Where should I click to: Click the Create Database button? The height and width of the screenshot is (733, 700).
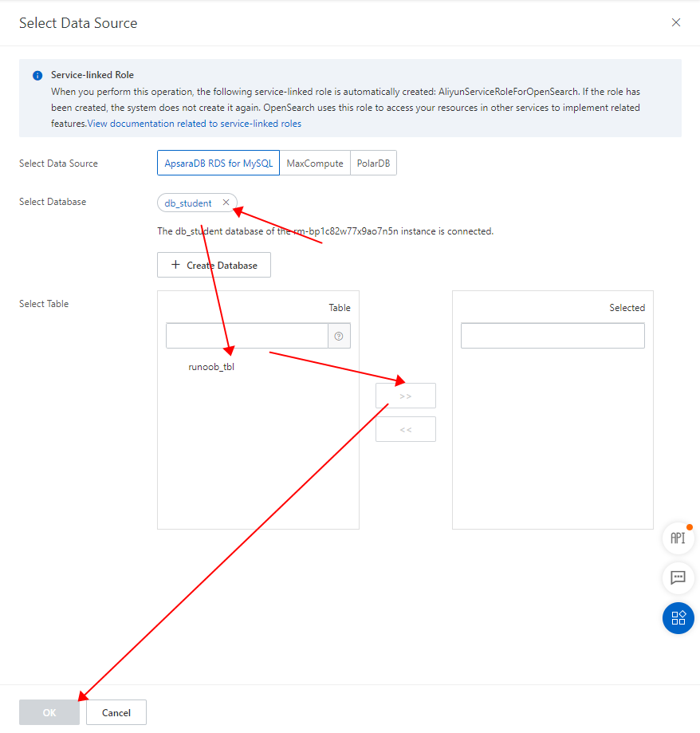pos(214,265)
